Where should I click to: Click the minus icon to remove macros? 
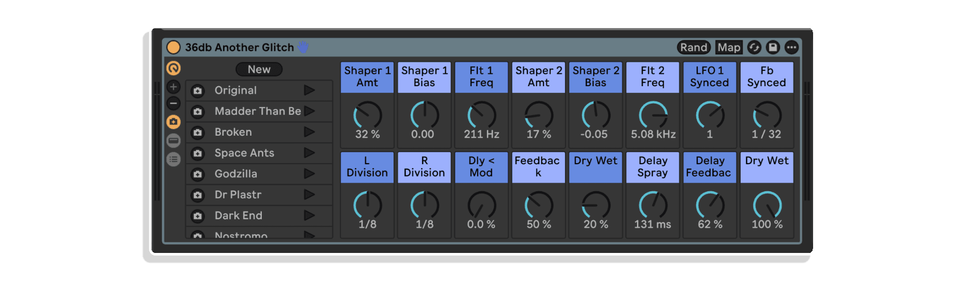pos(174,104)
